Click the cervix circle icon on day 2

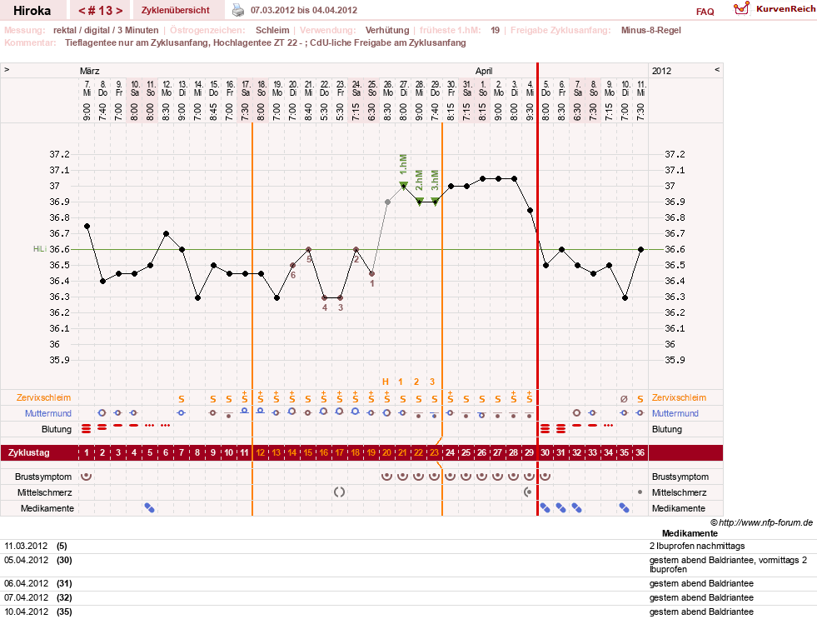[x=102, y=412]
